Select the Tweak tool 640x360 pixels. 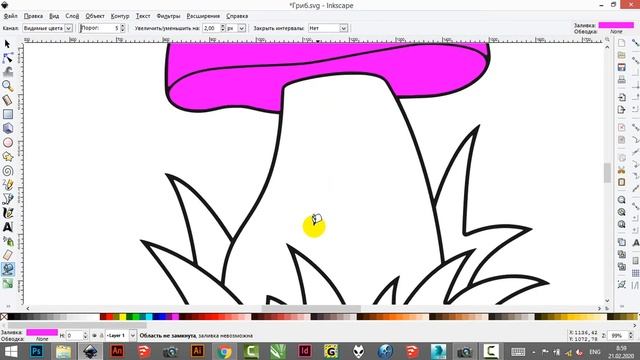[7, 72]
